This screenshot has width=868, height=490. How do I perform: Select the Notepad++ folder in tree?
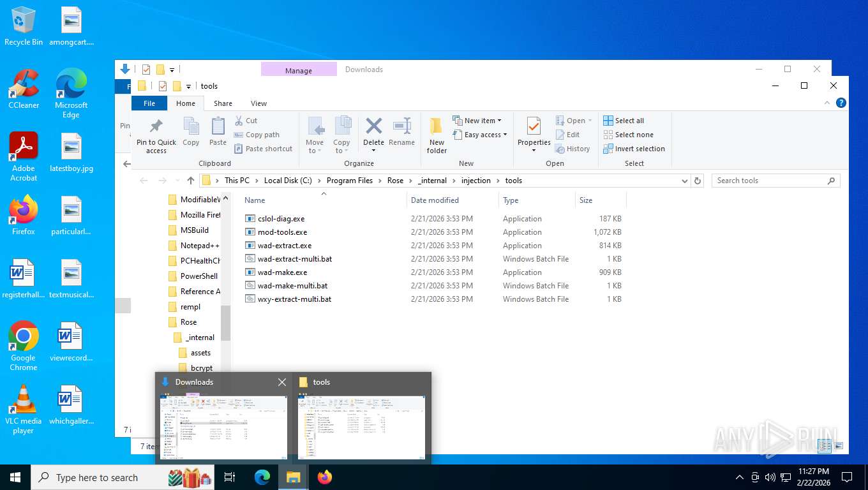pyautogui.click(x=193, y=246)
